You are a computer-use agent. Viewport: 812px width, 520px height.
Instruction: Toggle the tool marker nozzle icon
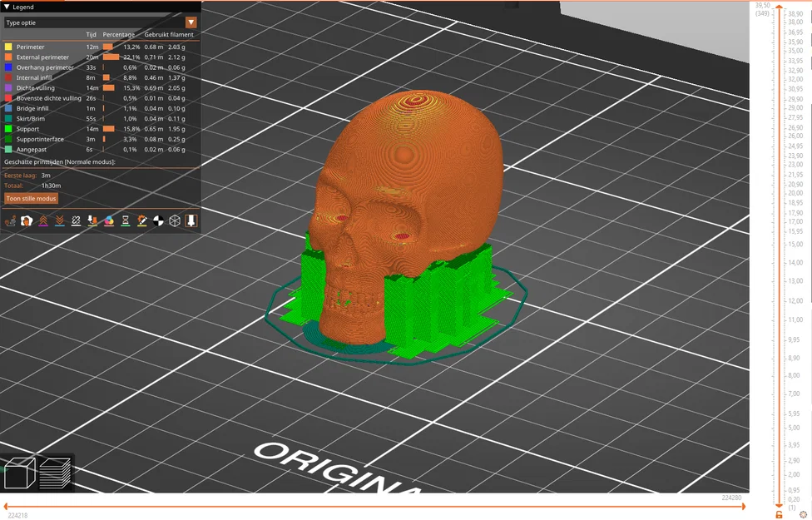click(191, 221)
